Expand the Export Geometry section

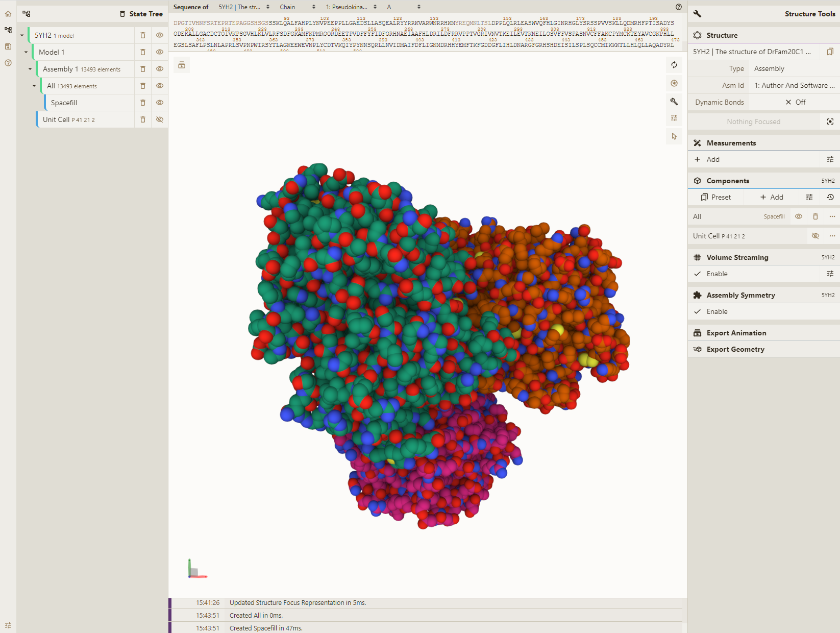click(x=735, y=349)
